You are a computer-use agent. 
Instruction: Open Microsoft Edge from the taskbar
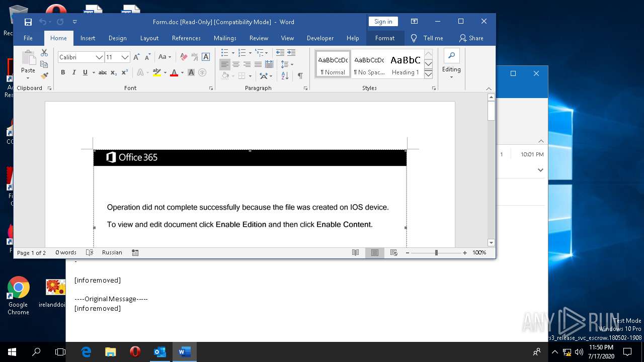point(86,352)
